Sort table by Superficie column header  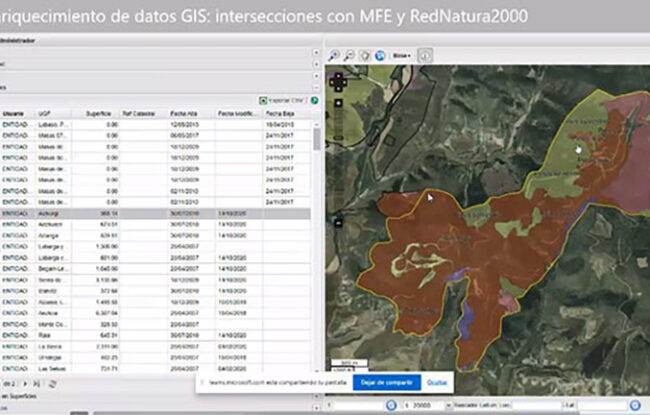pyautogui.click(x=98, y=114)
